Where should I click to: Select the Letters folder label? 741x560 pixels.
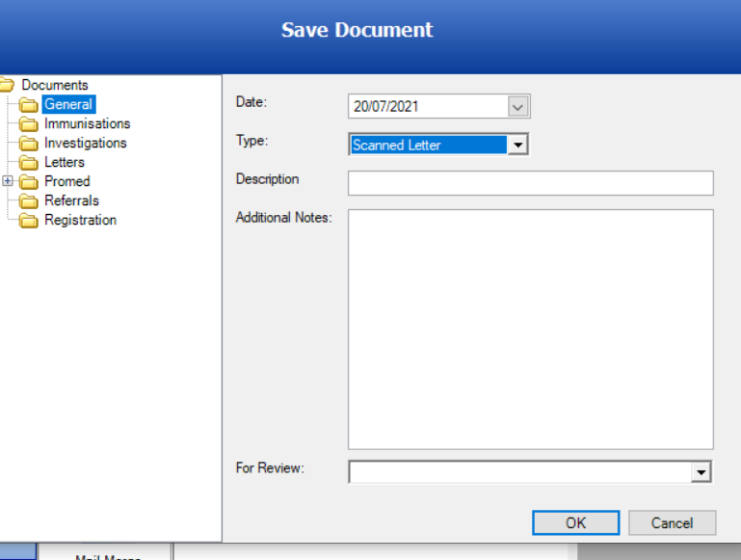pos(65,162)
